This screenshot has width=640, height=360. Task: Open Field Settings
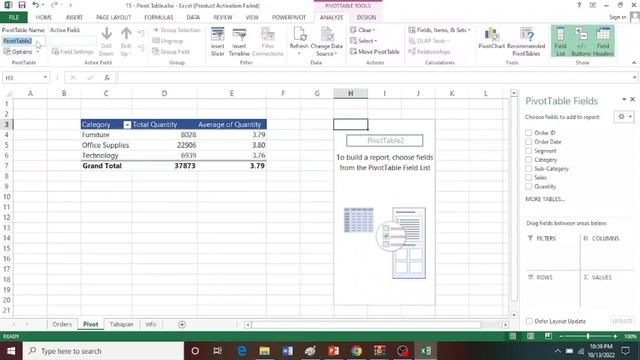pos(73,52)
